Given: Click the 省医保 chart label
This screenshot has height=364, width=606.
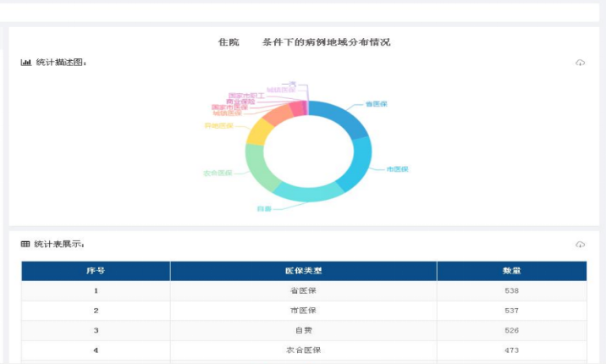Looking at the screenshot, I should pyautogui.click(x=376, y=104).
